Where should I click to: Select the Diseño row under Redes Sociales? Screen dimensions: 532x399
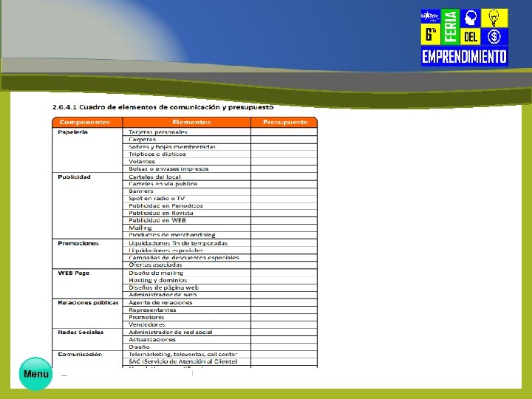tap(187, 347)
